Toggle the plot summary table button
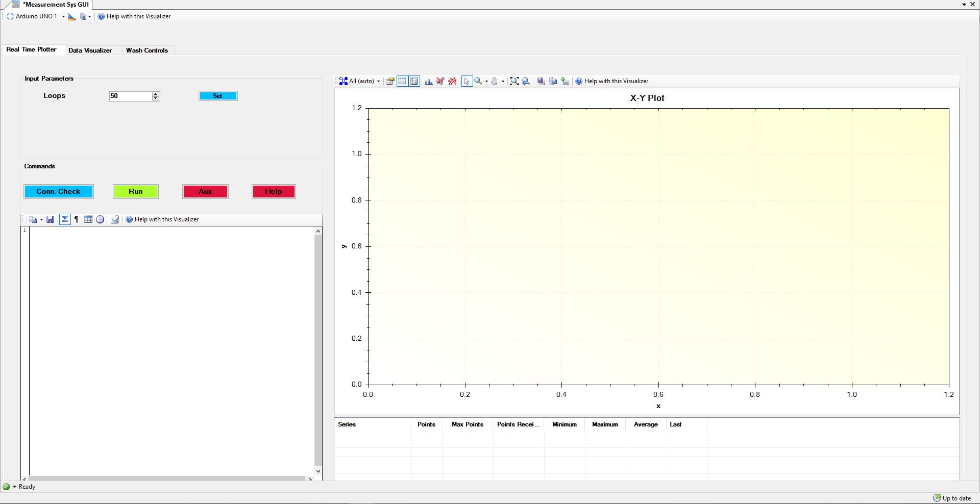The image size is (980, 504). click(402, 81)
